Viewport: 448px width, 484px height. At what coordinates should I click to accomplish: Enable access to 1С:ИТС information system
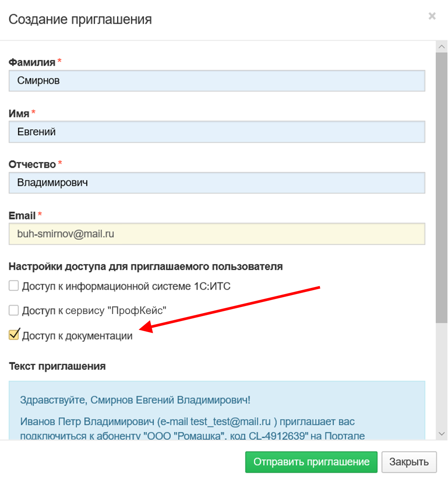[14, 286]
